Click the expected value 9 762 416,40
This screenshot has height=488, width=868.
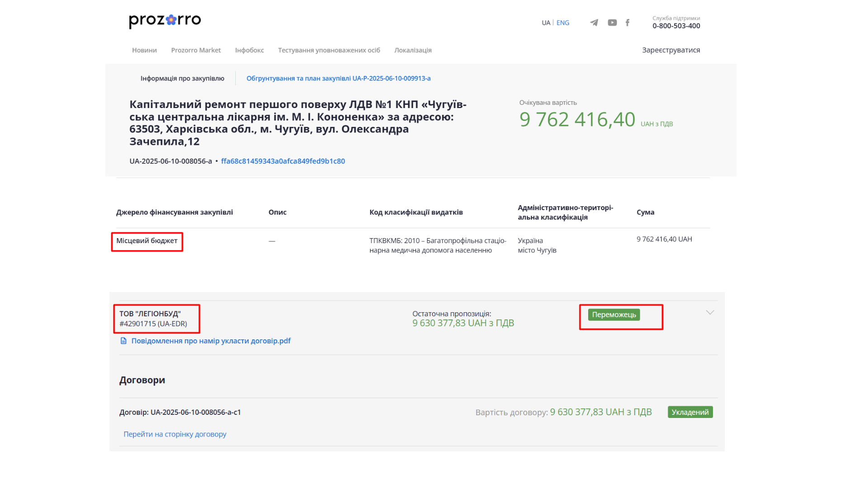[x=577, y=119]
